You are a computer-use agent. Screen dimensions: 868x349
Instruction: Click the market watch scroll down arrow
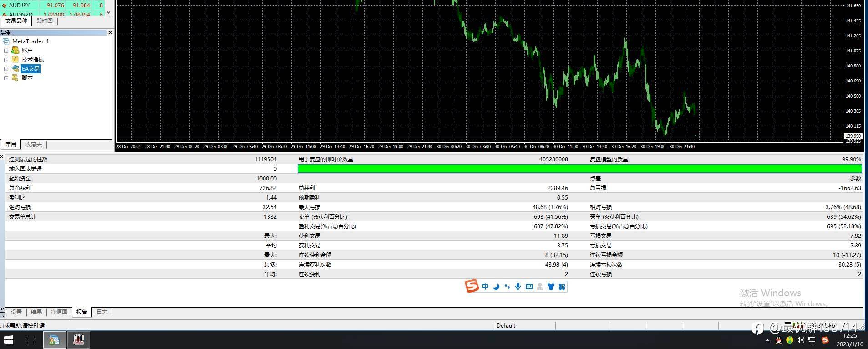coord(108,12)
